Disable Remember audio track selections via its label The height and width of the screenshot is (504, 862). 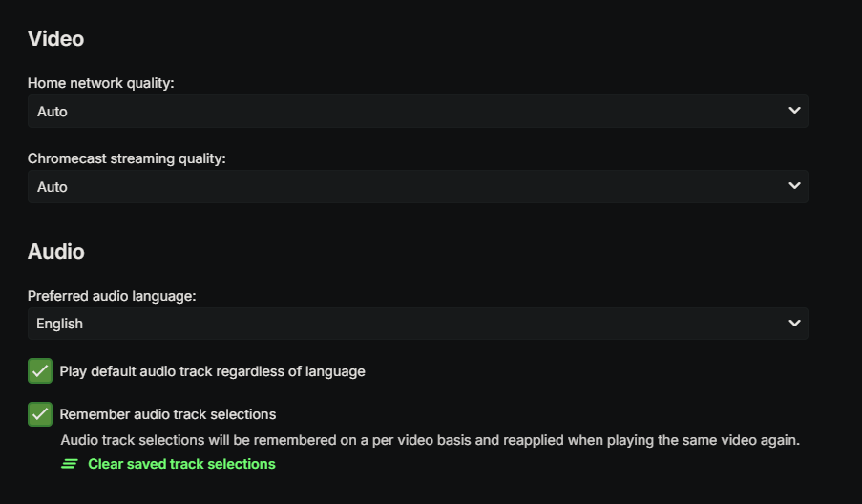click(x=168, y=414)
